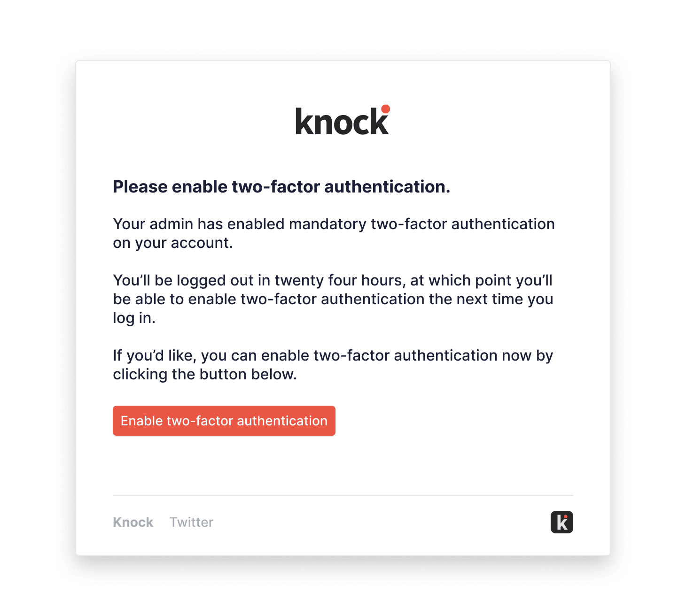Click the rounded dark icon beside the footer links

[x=562, y=522]
